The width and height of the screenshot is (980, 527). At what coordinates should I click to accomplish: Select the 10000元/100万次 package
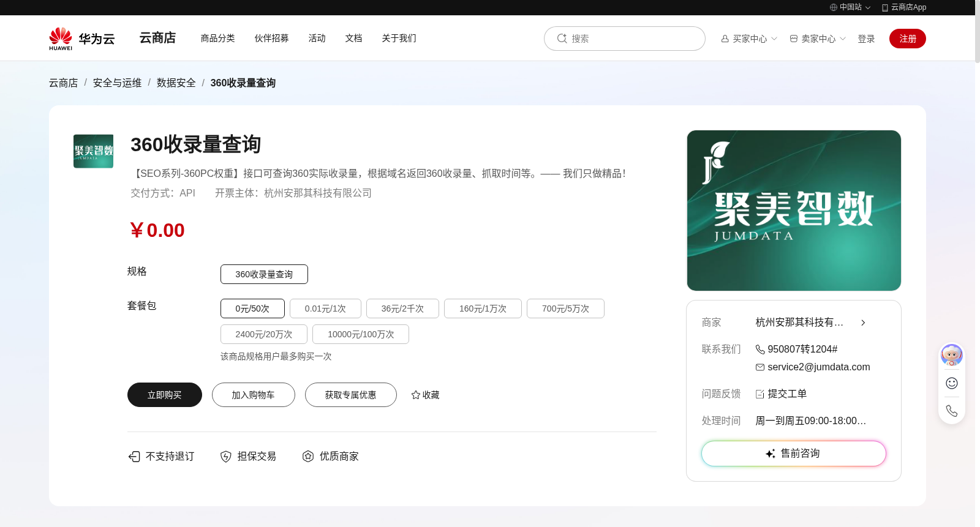(361, 334)
